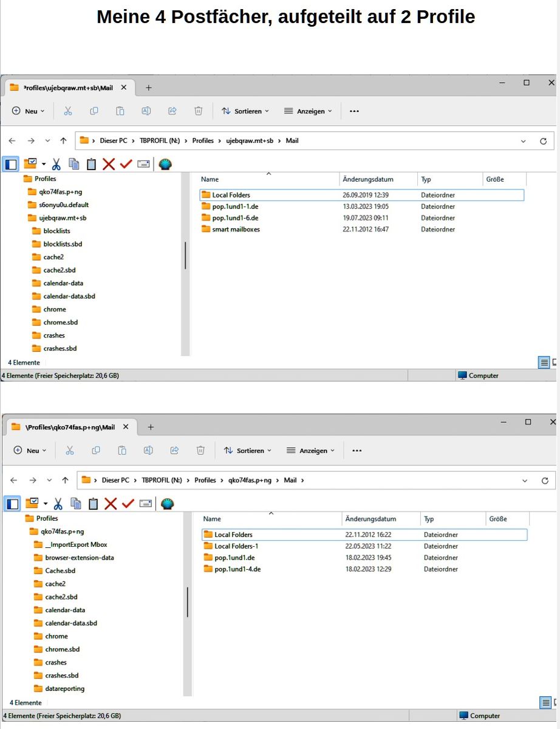Open the pop.1und1-6.de folder
The width and height of the screenshot is (560, 729).
pos(234,217)
